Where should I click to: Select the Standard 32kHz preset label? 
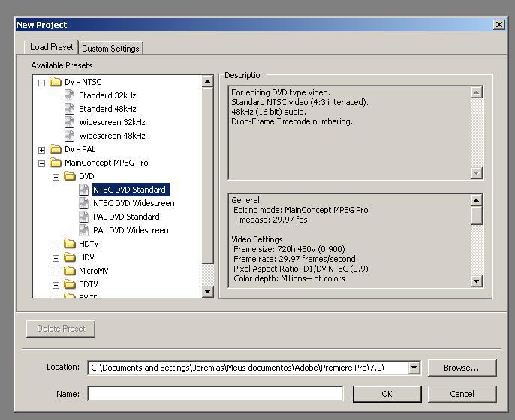pyautogui.click(x=107, y=95)
